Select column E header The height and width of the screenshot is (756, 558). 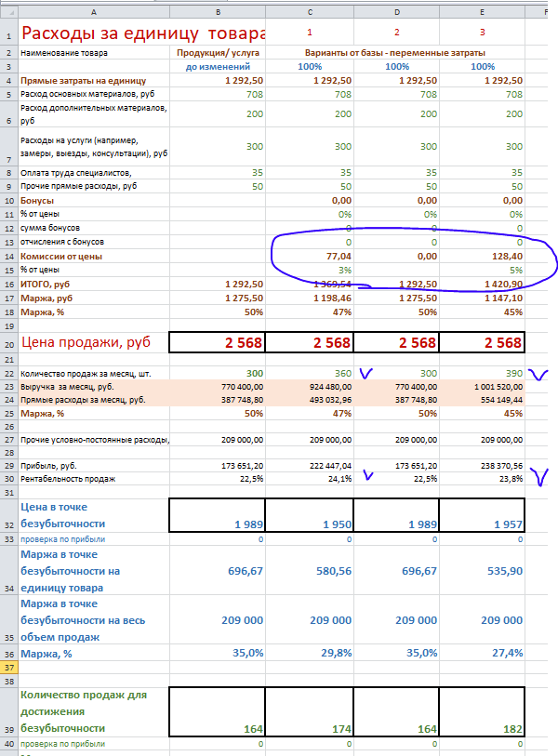pos(483,12)
